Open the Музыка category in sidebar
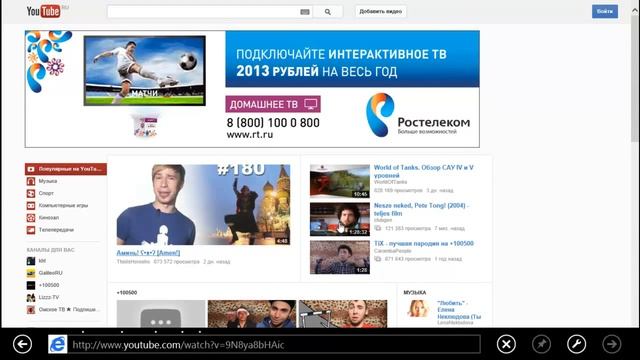640x360 pixels. click(x=48, y=181)
